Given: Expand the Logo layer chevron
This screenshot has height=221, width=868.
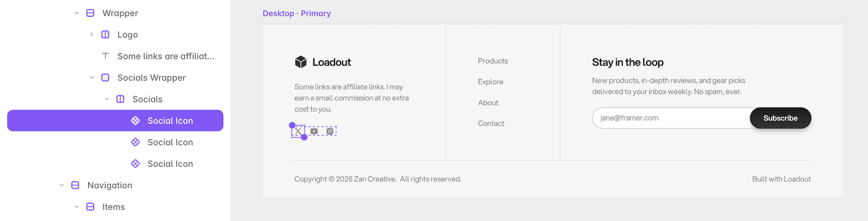Looking at the screenshot, I should 92,34.
